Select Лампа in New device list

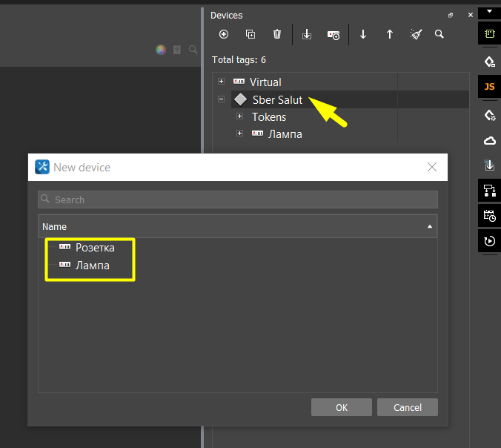[92, 266]
